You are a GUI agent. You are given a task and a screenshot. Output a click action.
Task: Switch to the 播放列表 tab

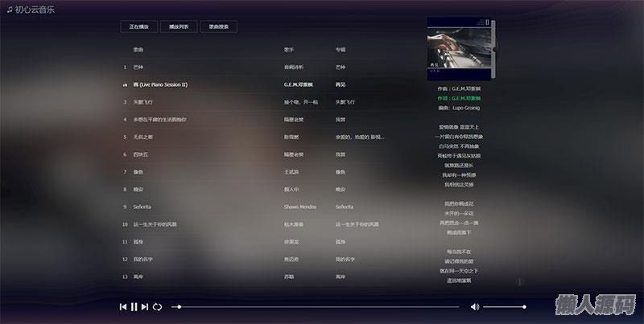coord(179,27)
